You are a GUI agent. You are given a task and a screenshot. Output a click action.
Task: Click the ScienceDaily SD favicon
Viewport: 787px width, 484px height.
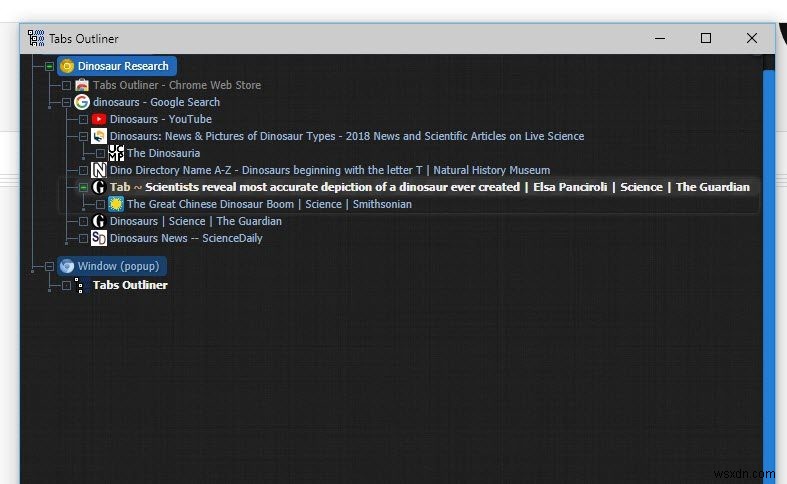pyautogui.click(x=99, y=238)
